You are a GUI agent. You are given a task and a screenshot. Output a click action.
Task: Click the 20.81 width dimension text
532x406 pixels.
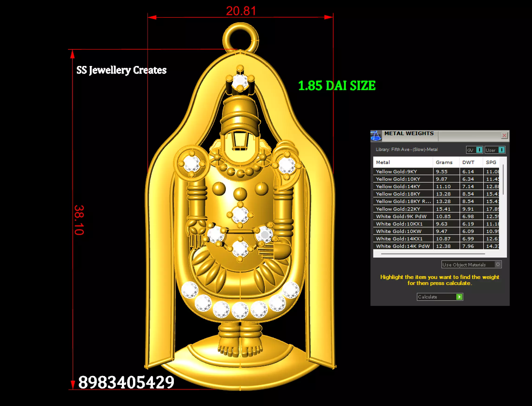[x=241, y=11]
